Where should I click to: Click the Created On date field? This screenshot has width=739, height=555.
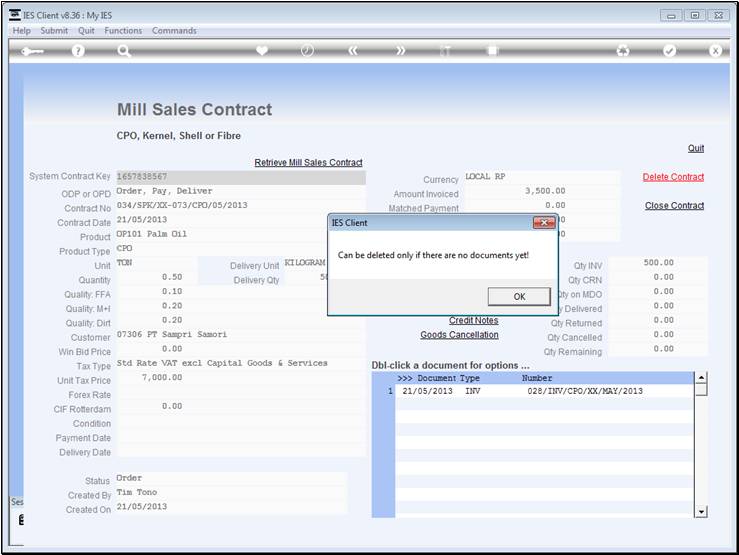231,507
